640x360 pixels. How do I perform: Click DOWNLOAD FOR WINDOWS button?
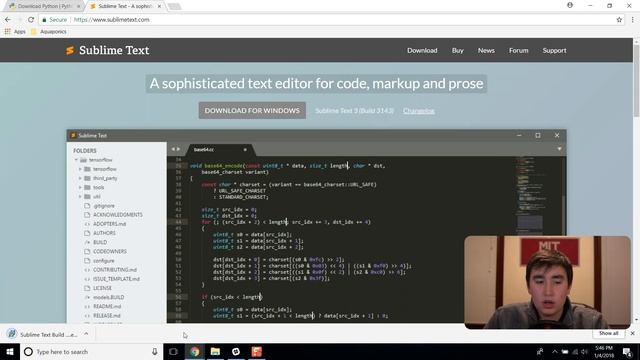point(252,111)
